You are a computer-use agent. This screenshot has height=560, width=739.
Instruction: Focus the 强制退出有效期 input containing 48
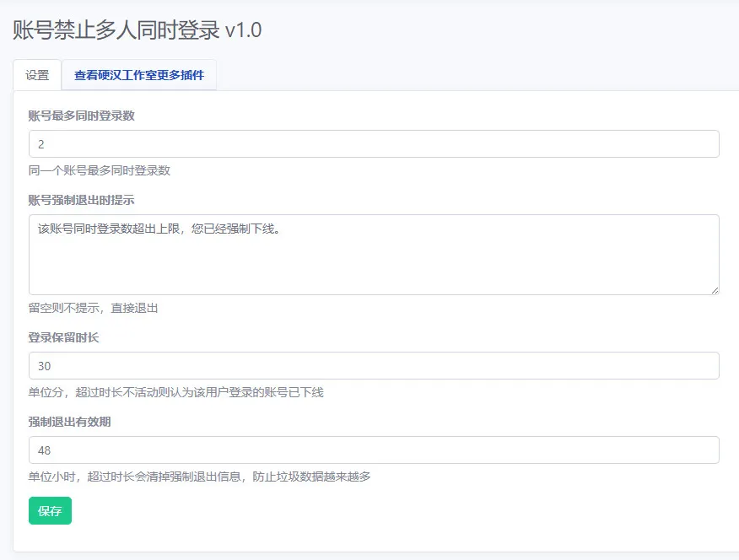coord(374,450)
